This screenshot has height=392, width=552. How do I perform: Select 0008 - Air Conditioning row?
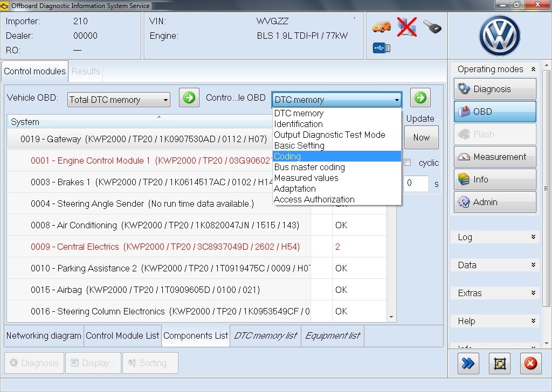[197, 225]
